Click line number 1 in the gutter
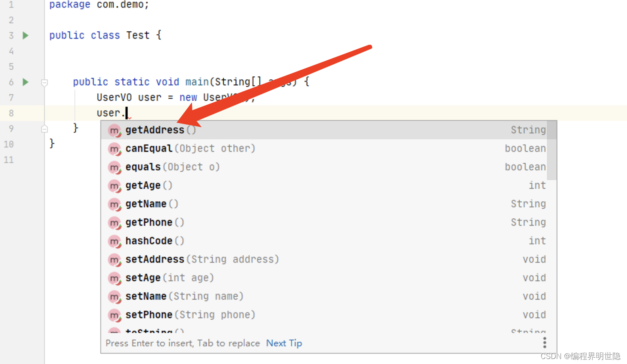The height and width of the screenshot is (364, 627). [11, 5]
